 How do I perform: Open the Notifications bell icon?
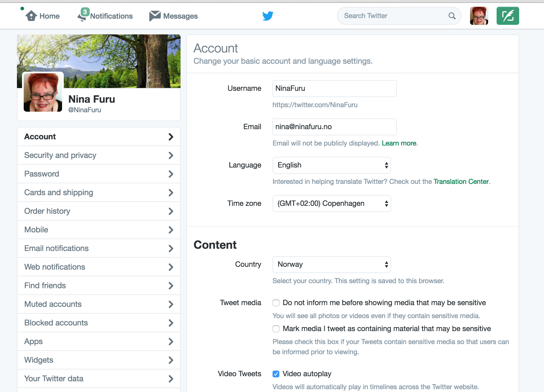(82, 17)
